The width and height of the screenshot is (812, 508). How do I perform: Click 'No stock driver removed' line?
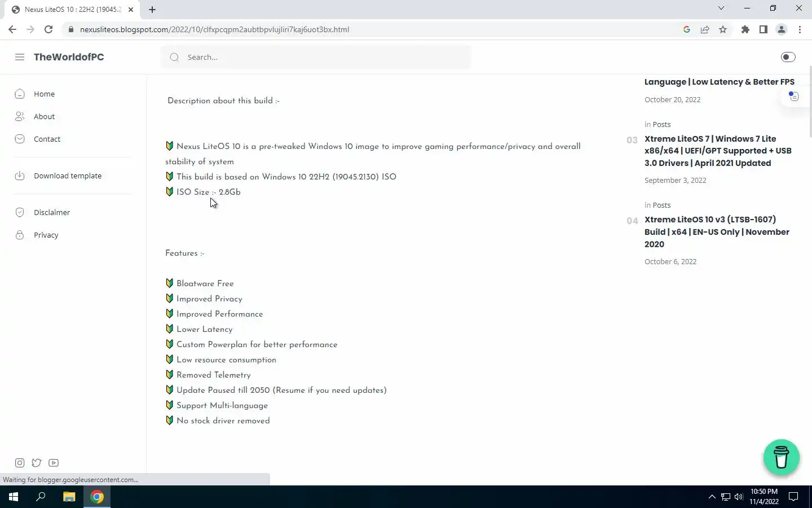tap(223, 421)
